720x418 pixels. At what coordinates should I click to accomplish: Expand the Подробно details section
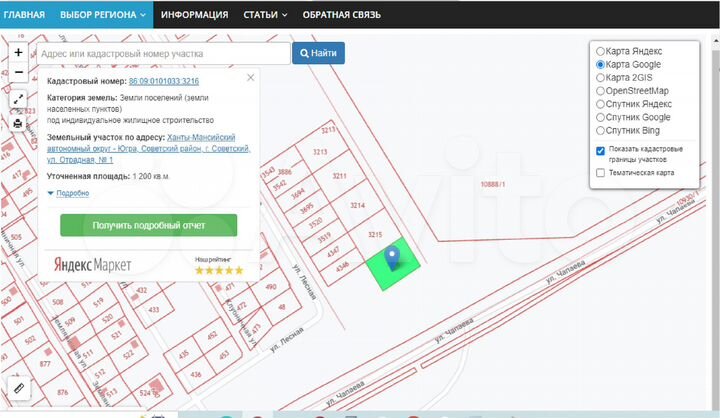[69, 193]
